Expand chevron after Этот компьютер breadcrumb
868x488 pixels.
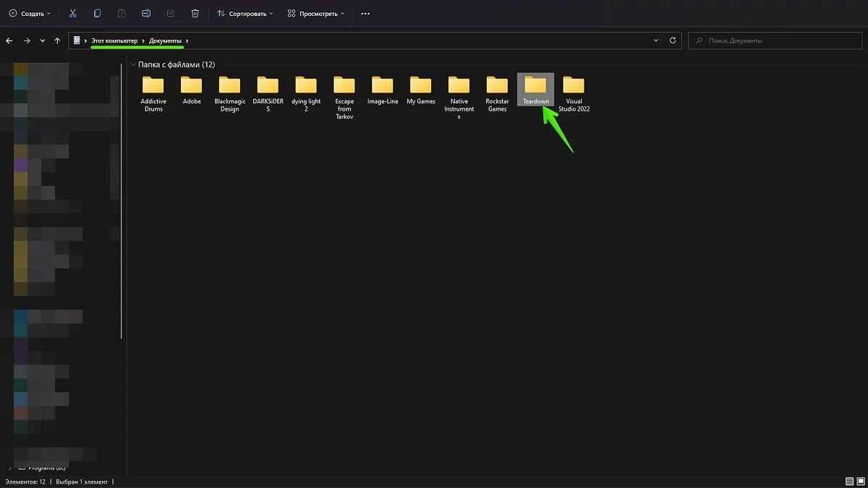pyautogui.click(x=143, y=41)
